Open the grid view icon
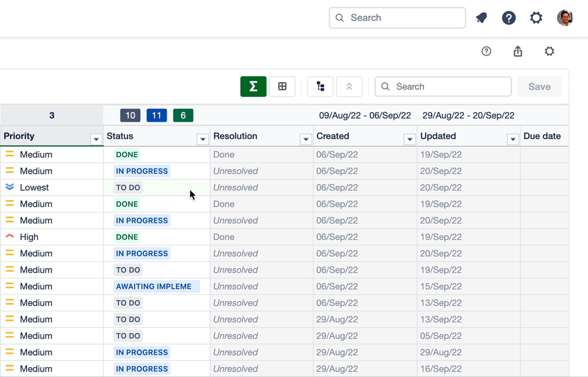The image size is (588, 377). tap(282, 86)
